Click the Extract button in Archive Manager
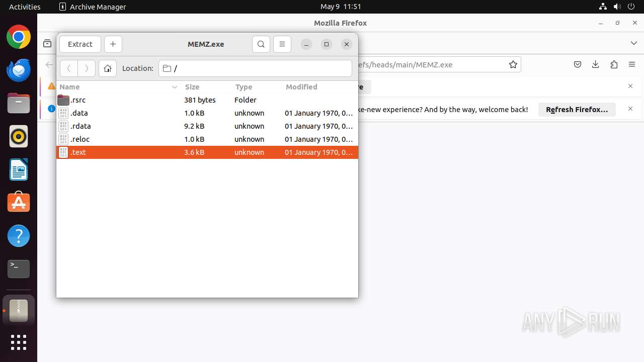The height and width of the screenshot is (362, 644). 80,44
